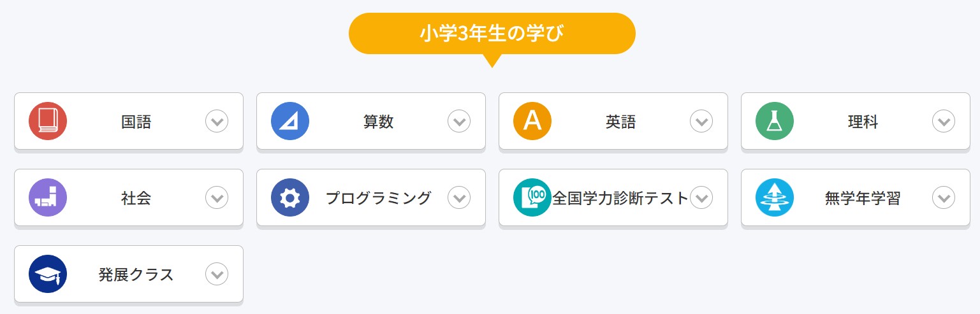Click the teal 100-score test icon

(x=532, y=197)
